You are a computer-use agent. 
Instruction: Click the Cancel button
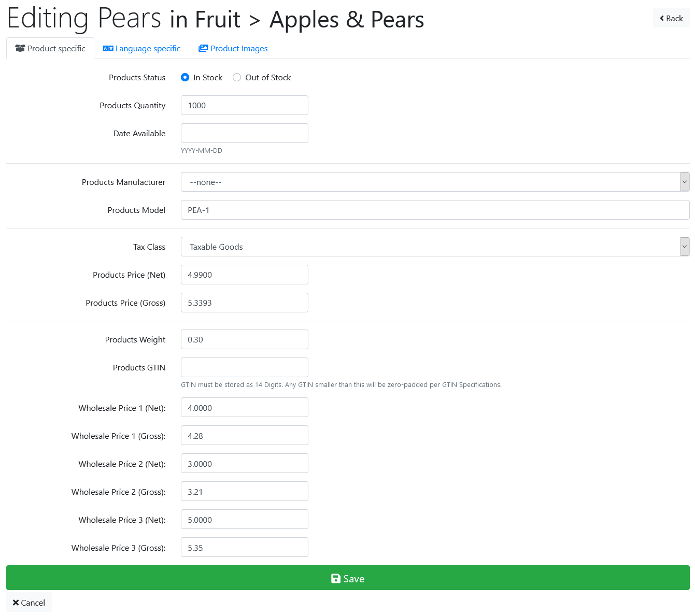click(29, 603)
